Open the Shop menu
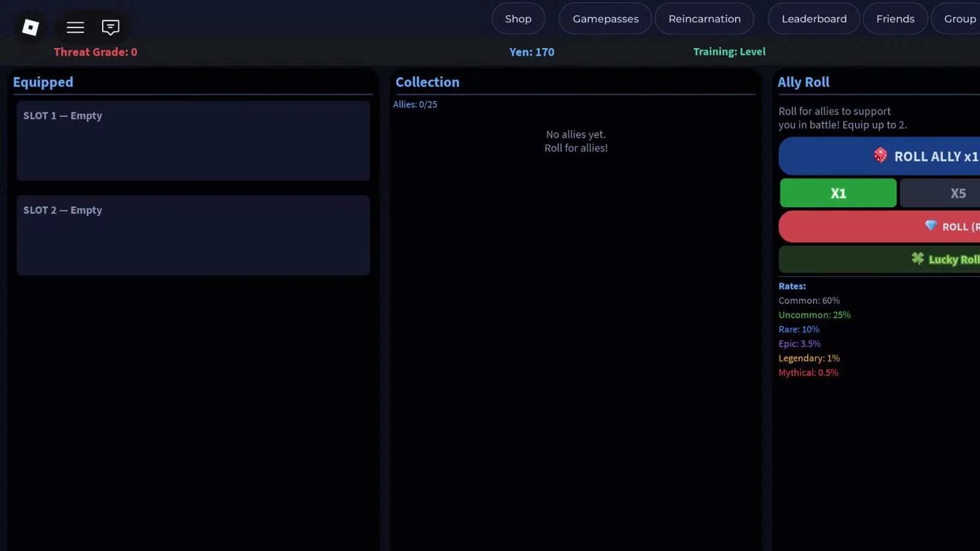 point(518,19)
